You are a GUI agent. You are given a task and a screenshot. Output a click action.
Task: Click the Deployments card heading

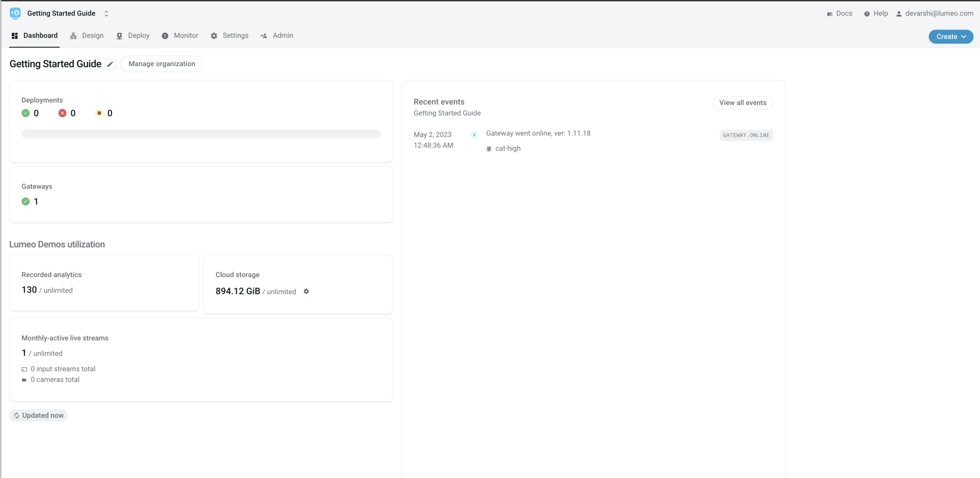click(42, 100)
